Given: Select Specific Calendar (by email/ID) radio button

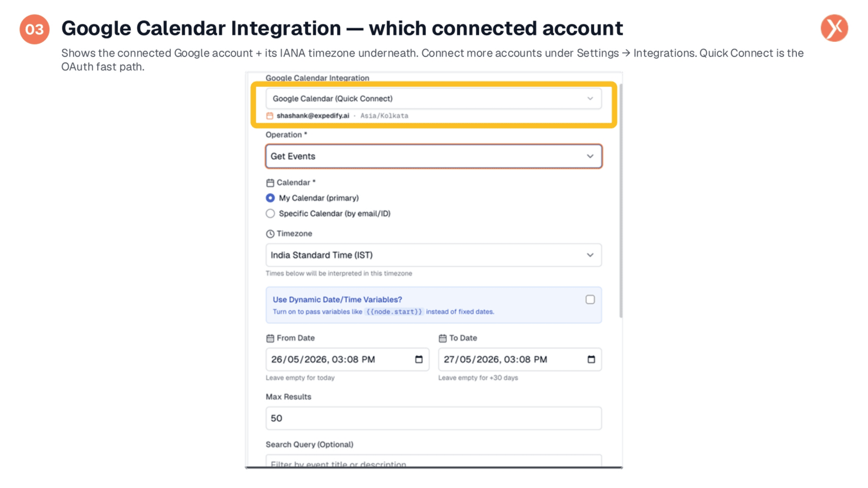Looking at the screenshot, I should [270, 214].
